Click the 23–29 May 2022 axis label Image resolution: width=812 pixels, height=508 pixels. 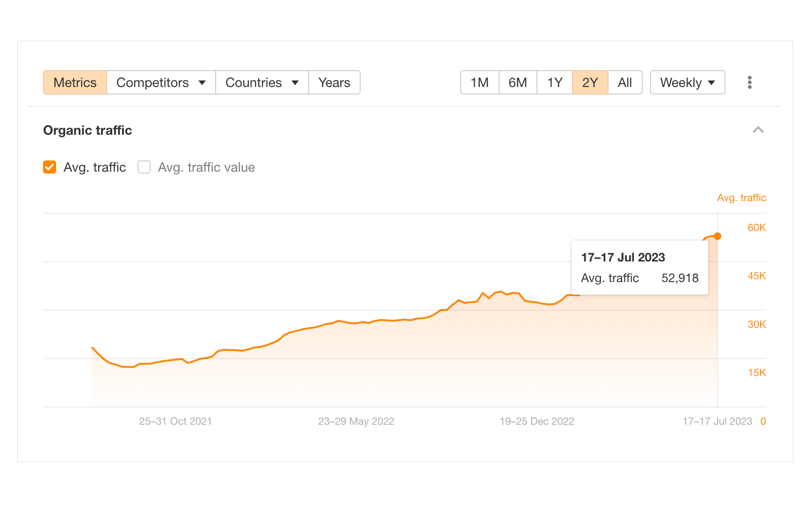tap(356, 421)
